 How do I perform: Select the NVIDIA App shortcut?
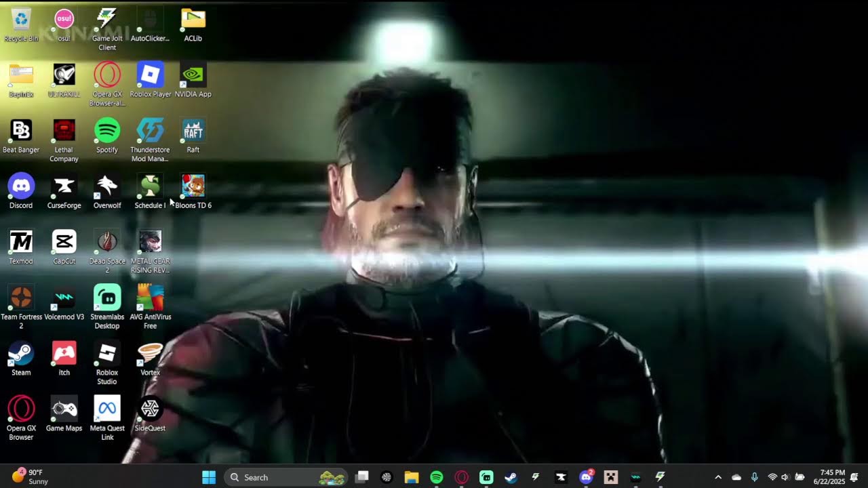[193, 81]
